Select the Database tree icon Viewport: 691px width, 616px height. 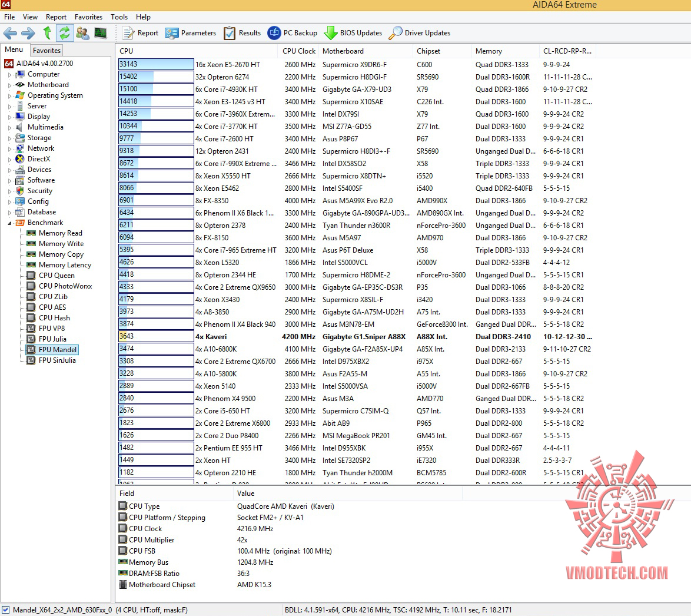20,211
